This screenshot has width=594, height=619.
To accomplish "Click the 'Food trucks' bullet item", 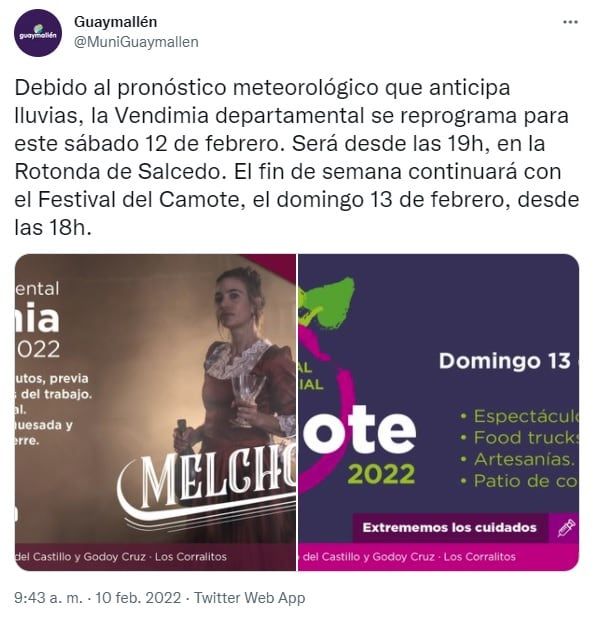I will pos(519,437).
